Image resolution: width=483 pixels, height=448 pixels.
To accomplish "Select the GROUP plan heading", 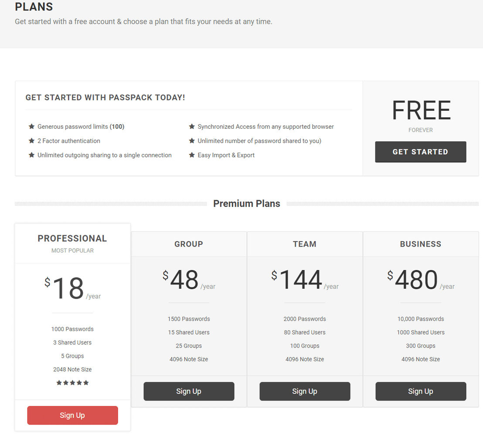I will click(x=189, y=244).
